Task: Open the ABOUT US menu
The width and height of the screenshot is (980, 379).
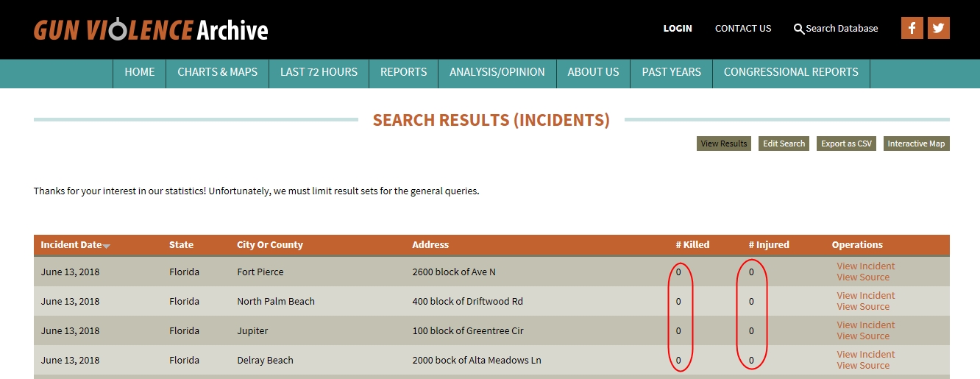Action: tap(593, 72)
